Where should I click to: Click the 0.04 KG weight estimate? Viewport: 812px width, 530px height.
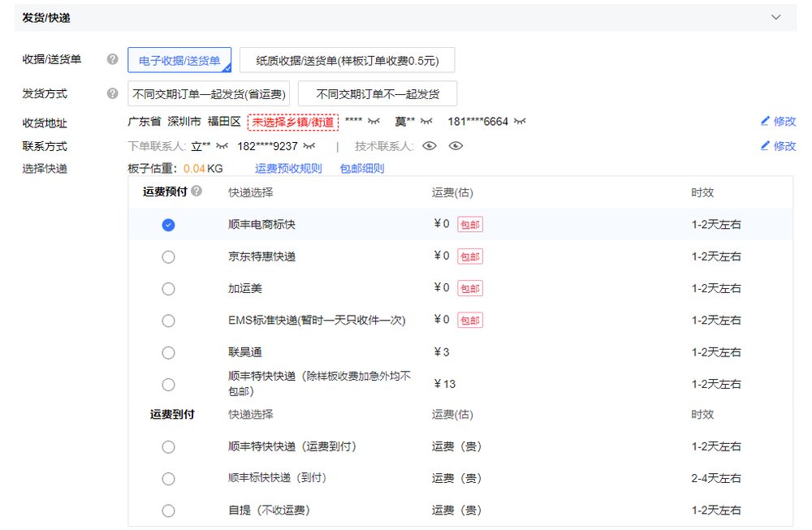point(203,168)
